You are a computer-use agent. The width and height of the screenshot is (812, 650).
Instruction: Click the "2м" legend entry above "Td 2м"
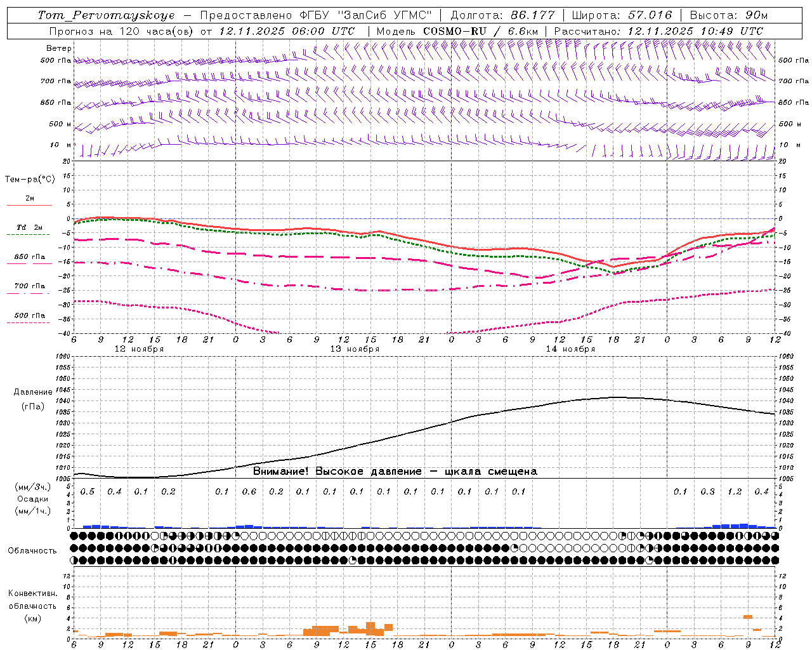click(x=30, y=198)
